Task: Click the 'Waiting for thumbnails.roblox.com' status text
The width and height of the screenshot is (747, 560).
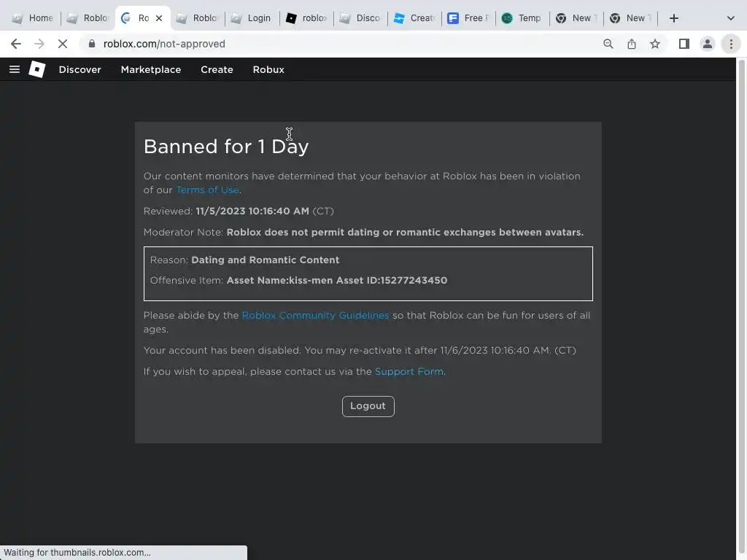Action: (77, 553)
